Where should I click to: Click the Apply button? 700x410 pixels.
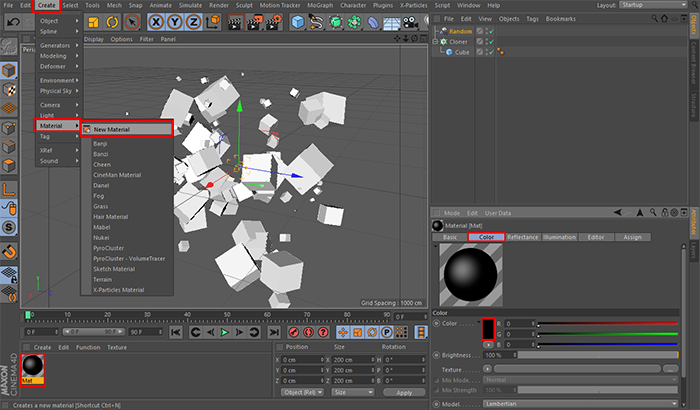(404, 393)
